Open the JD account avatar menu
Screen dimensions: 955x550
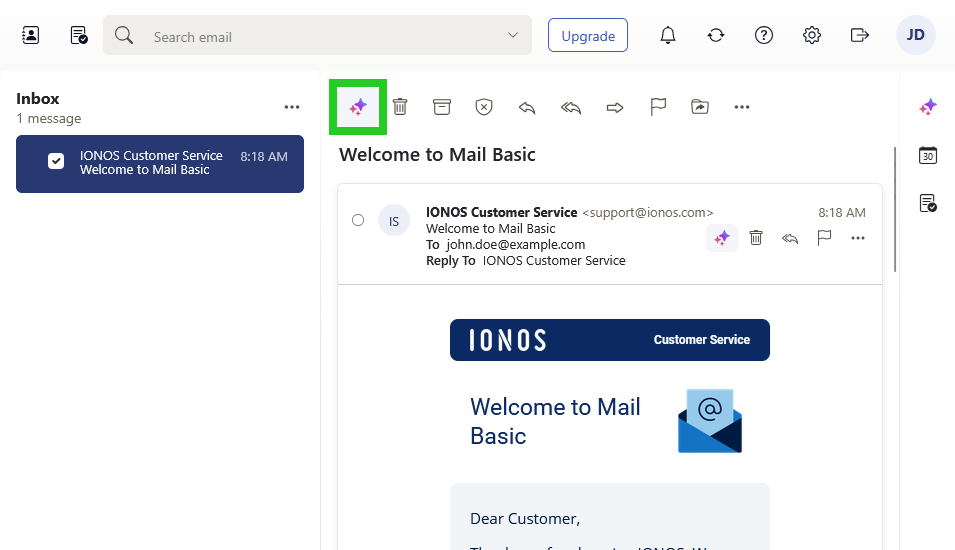[915, 35]
